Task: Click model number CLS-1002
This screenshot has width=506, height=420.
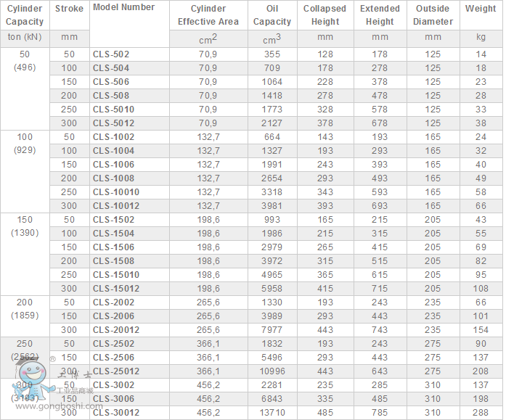Action: pos(113,137)
